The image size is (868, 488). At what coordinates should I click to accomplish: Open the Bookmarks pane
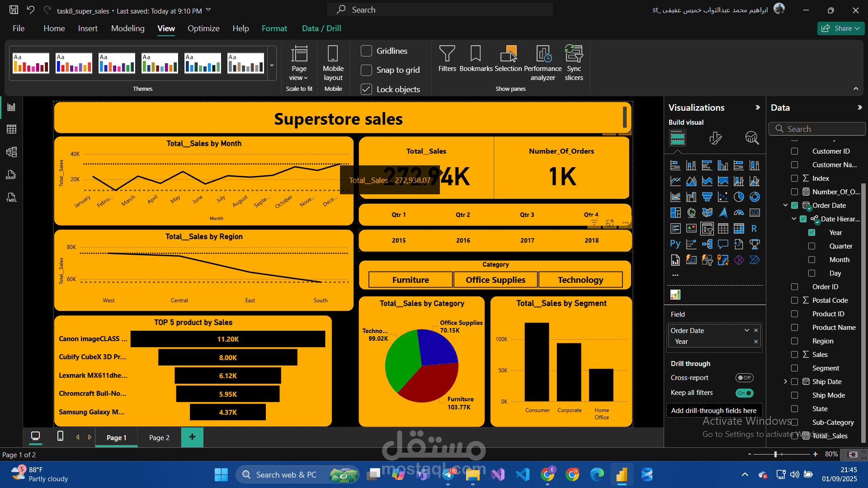476,59
